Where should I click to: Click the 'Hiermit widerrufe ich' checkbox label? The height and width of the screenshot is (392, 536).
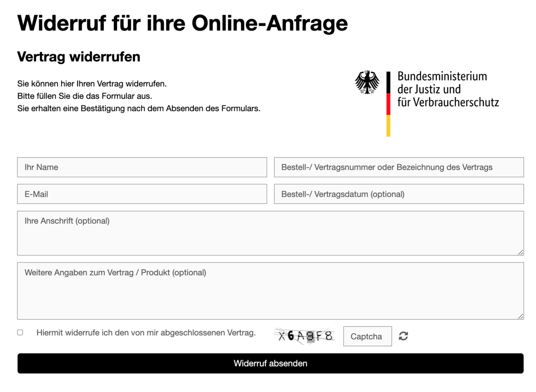(146, 333)
